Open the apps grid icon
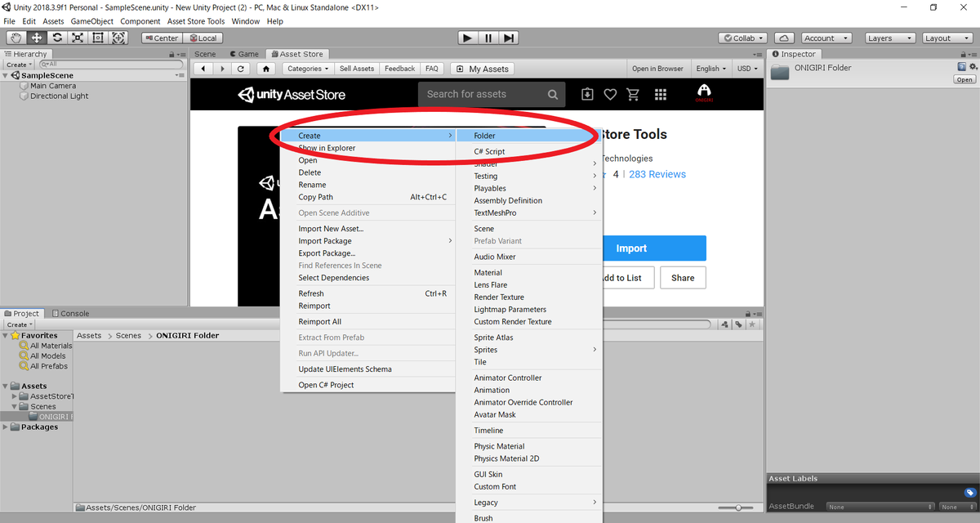Viewport: 980px width, 523px height. 661,94
